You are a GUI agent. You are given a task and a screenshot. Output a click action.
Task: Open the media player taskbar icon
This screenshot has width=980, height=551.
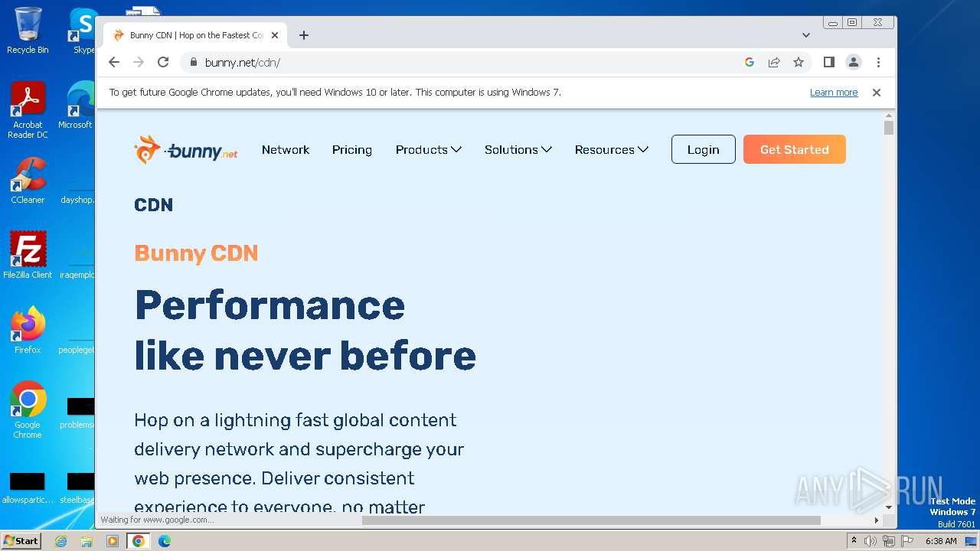[113, 541]
